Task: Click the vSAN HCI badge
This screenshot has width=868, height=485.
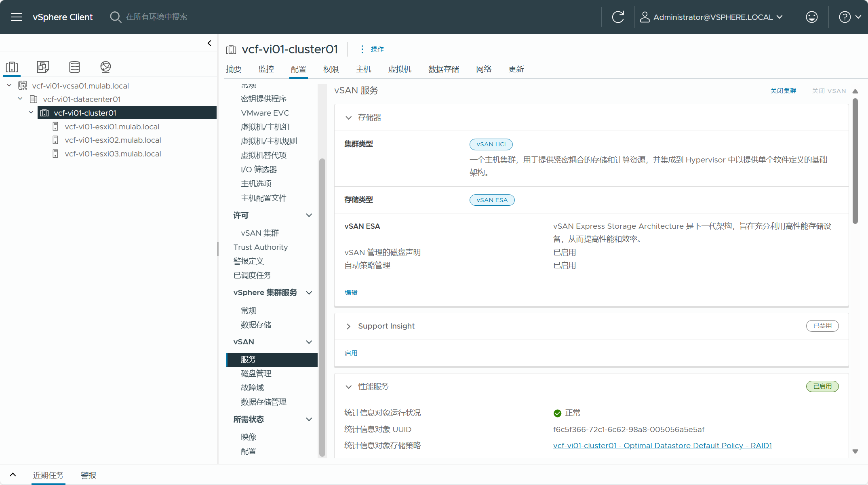Action: pos(491,144)
